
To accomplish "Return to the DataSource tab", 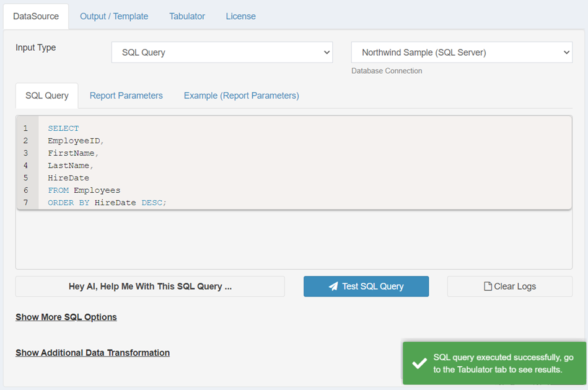I will (35, 16).
